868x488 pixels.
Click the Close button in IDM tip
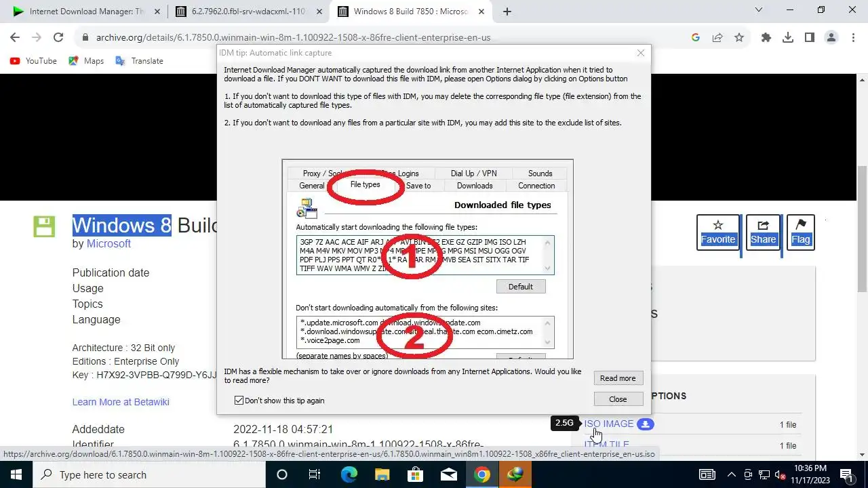(x=618, y=399)
